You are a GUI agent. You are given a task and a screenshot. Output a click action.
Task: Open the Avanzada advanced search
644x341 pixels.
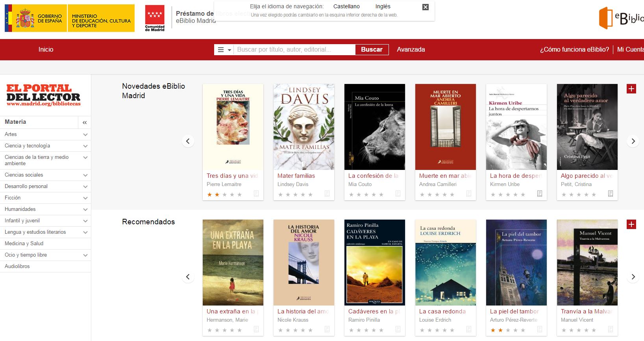pos(411,49)
